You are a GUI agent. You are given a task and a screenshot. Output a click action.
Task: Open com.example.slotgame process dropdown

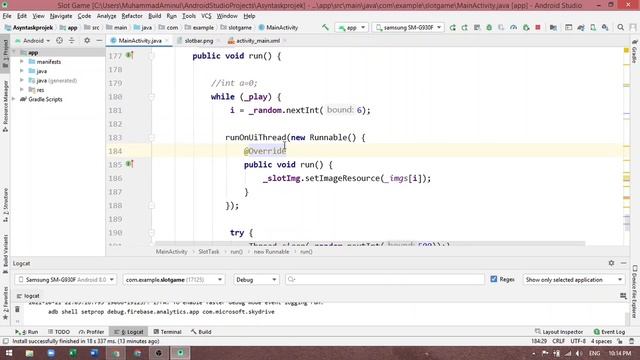pyautogui.click(x=173, y=280)
